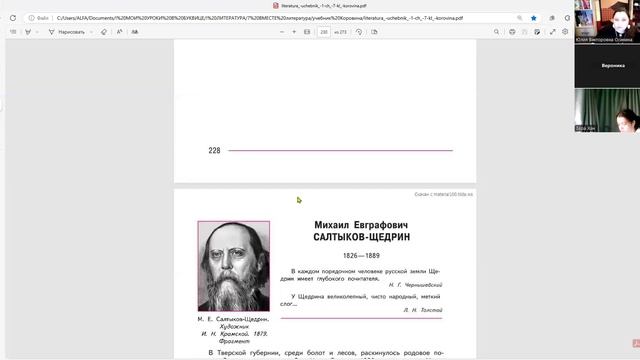Click the top participant webcam tile
The height and width of the screenshot is (360, 640).
point(607,21)
